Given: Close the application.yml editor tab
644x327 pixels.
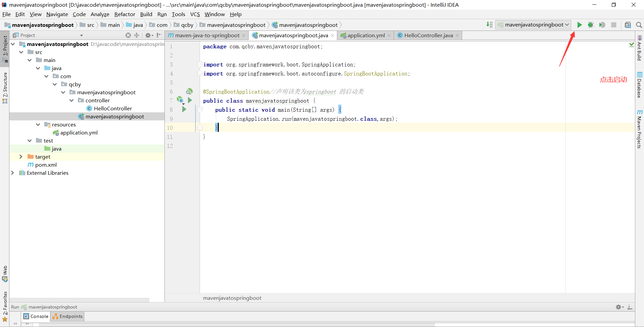Looking at the screenshot, I should (x=389, y=36).
